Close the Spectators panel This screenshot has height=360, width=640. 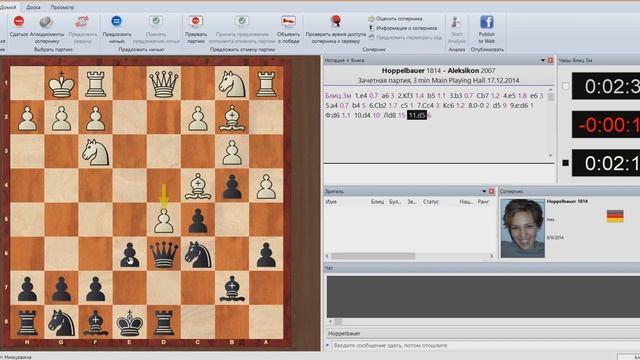491,191
